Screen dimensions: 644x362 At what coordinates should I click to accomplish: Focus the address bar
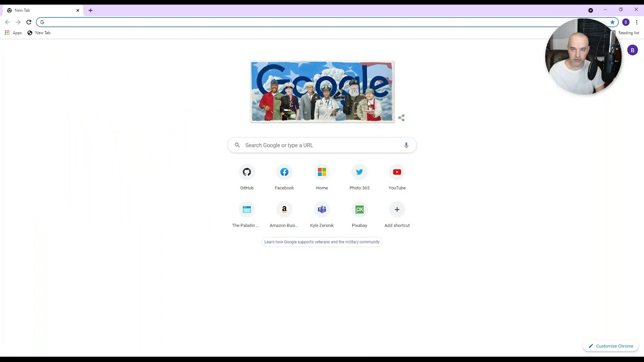click(x=327, y=22)
